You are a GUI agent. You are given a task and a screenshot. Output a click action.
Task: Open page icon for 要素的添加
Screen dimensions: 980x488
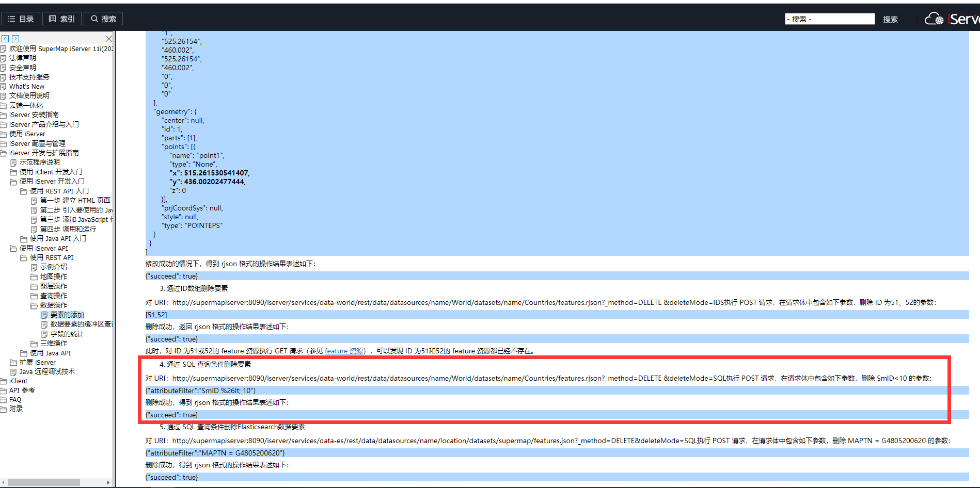pyautogui.click(x=44, y=315)
